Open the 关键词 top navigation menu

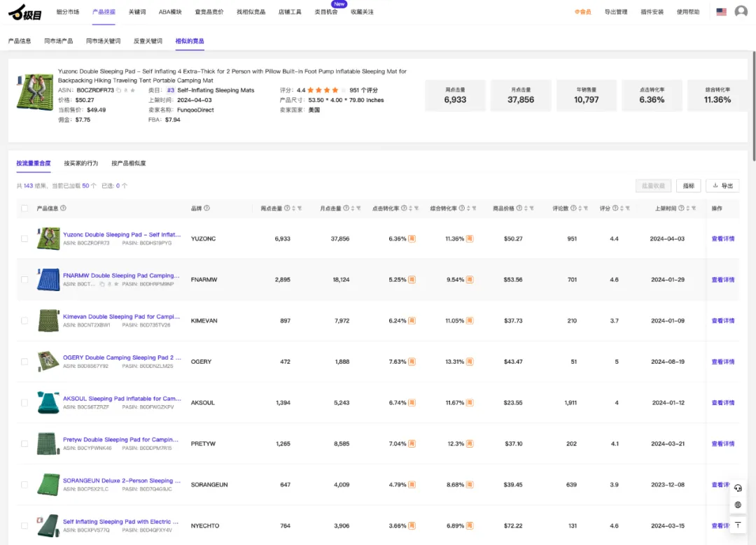click(x=137, y=12)
